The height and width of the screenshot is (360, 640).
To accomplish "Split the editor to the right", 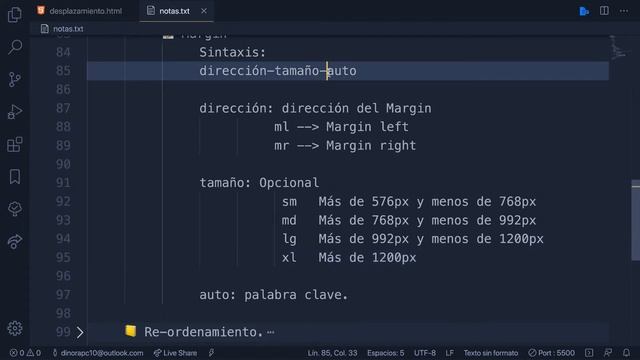I will click(604, 11).
